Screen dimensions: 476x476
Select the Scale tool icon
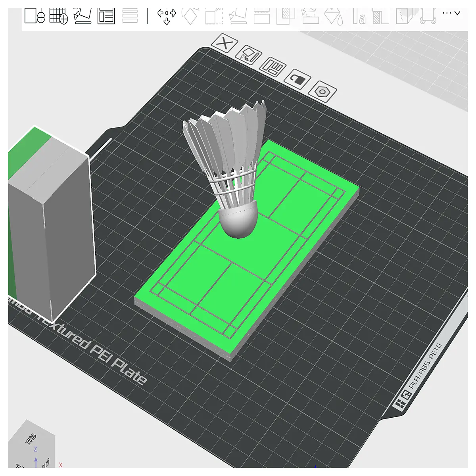coord(214,16)
